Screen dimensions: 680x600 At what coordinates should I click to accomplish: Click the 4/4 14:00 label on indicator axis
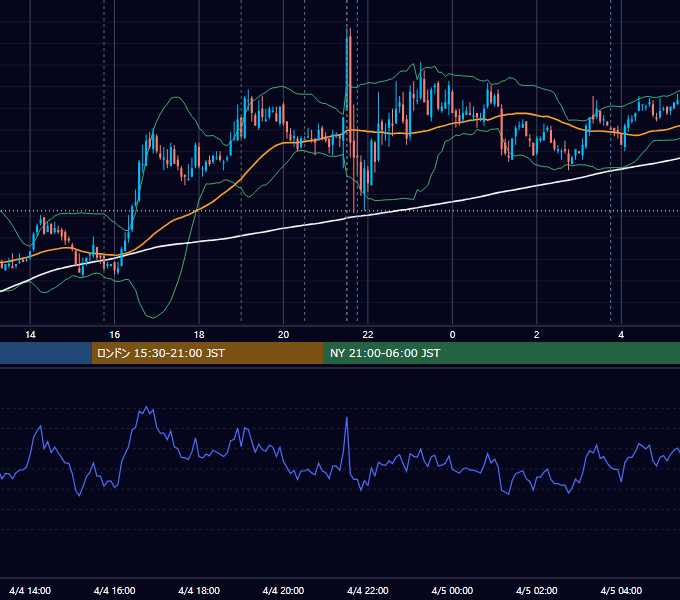click(30, 590)
